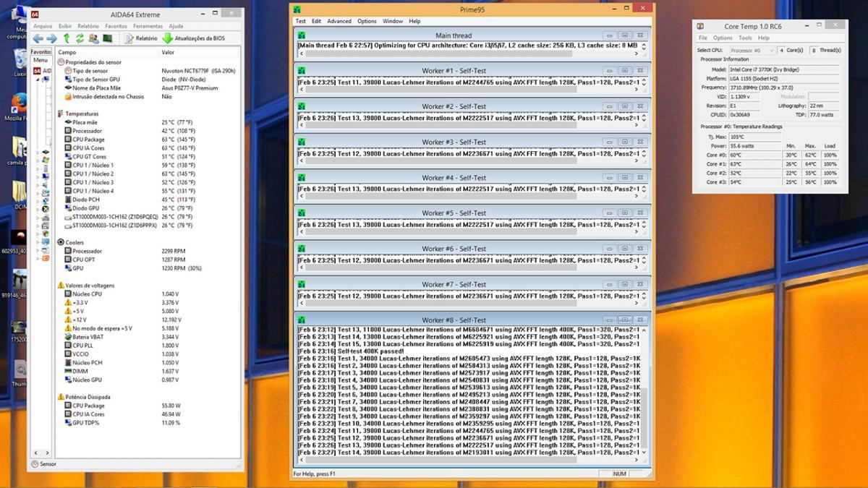Screen dimensions: 868x488
Task: Click the Temperaturas section heading icon
Action: pos(61,114)
